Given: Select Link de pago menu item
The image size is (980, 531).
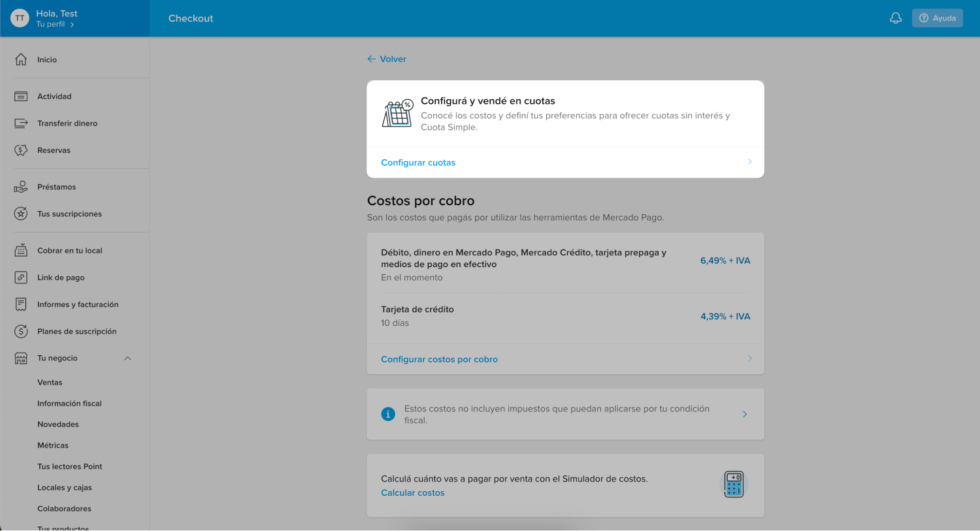Looking at the screenshot, I should click(61, 278).
